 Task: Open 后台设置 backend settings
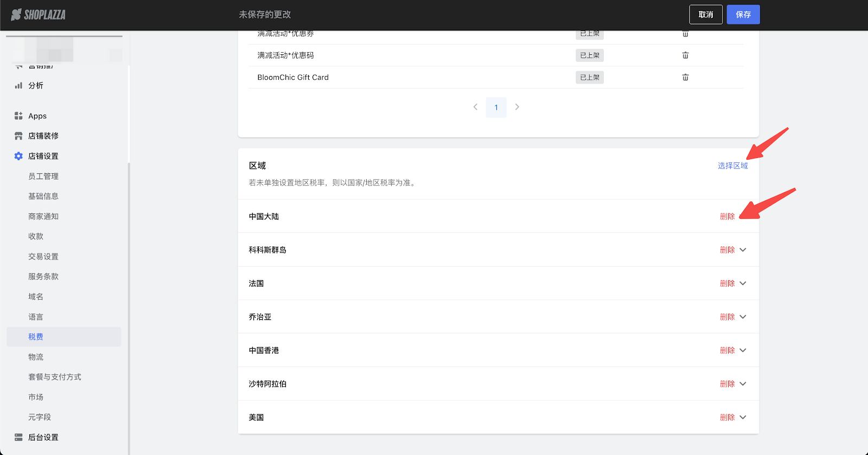point(43,438)
